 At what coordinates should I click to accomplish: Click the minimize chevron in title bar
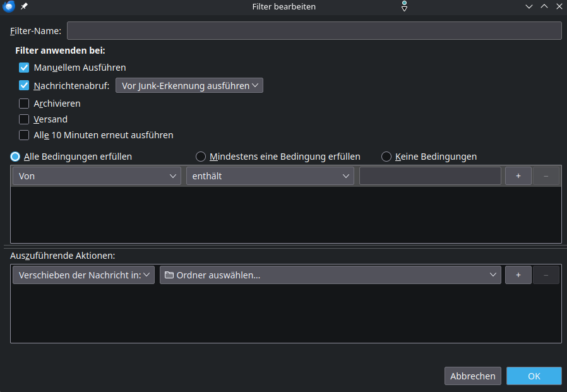click(x=528, y=6)
